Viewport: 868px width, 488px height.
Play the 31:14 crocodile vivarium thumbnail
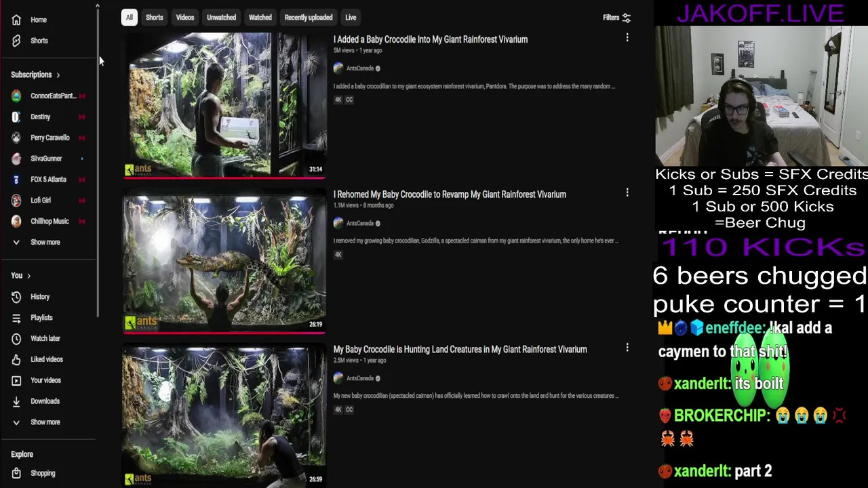click(x=224, y=104)
